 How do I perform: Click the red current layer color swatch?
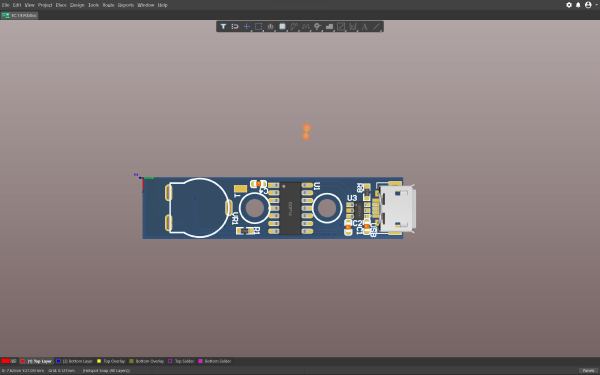click(x=5, y=361)
